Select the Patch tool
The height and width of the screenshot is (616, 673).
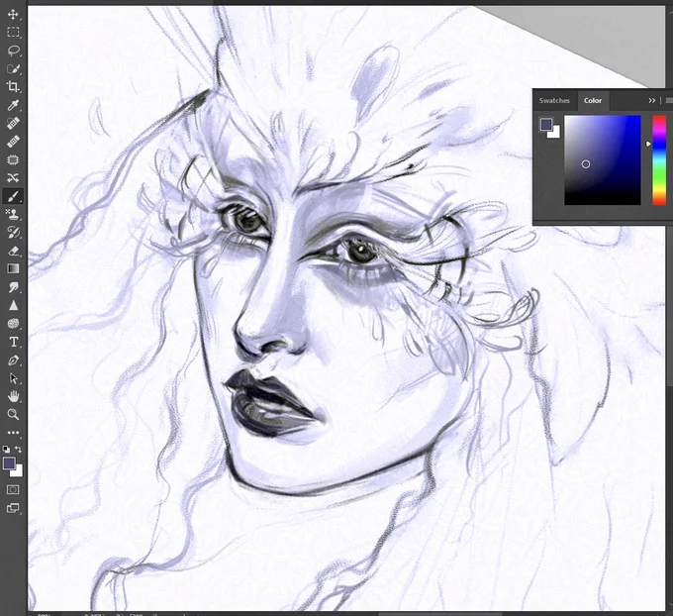[13, 159]
